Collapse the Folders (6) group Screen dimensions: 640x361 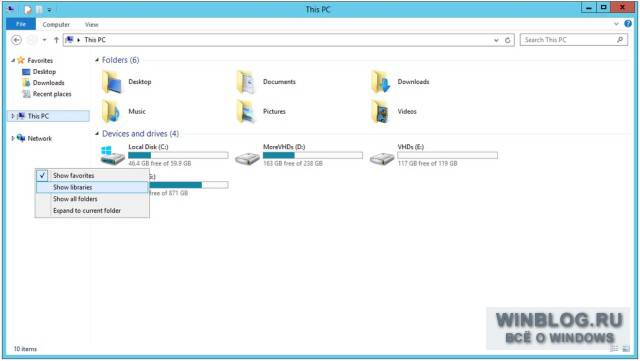pyautogui.click(x=97, y=60)
